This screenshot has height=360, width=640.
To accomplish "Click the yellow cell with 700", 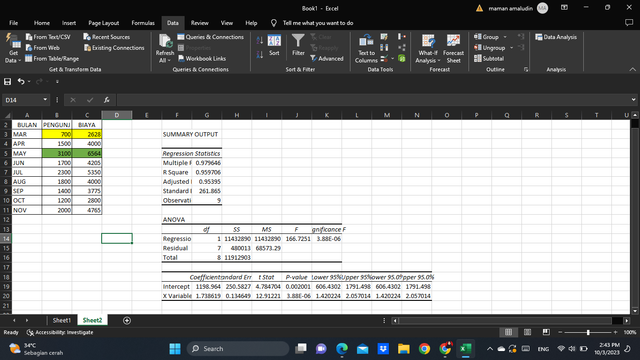I will 57,134.
